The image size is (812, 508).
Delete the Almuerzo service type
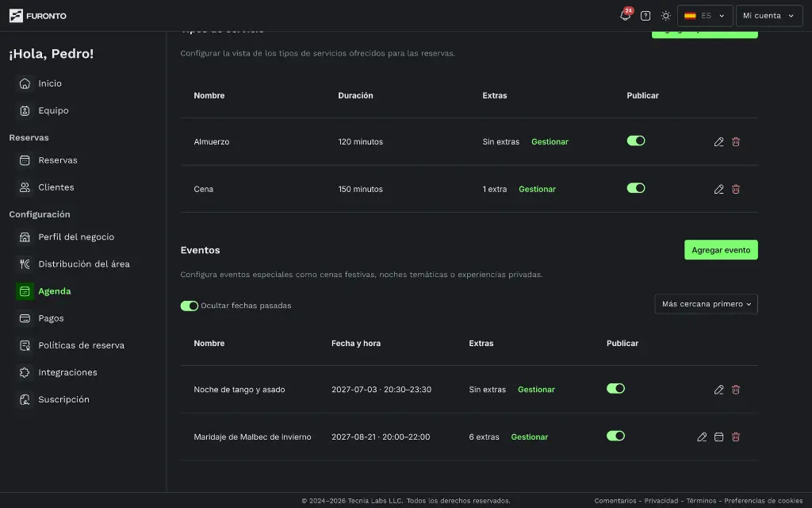[x=735, y=141]
